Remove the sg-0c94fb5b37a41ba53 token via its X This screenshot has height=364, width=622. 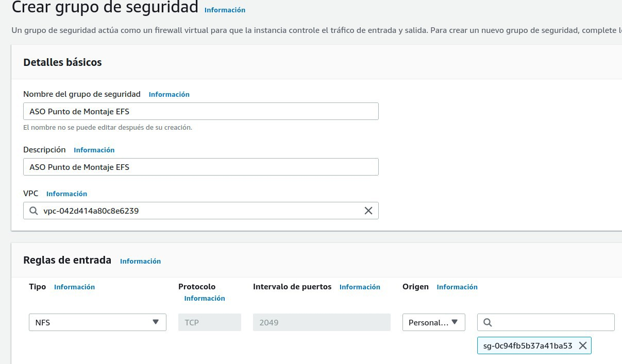coord(582,345)
